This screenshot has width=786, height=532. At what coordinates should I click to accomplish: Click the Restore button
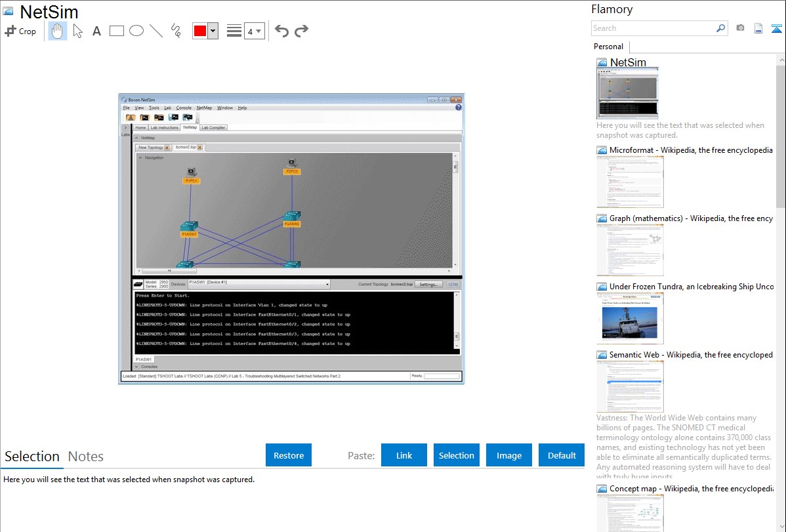tap(289, 455)
